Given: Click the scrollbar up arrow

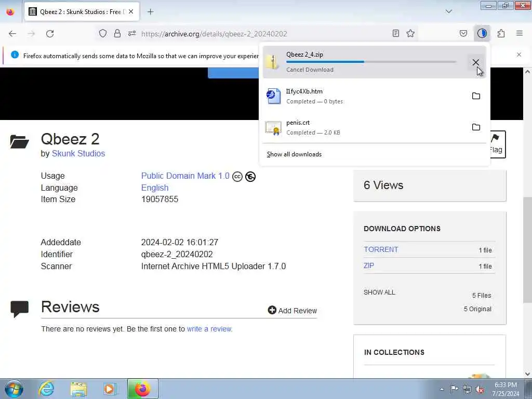Looking at the screenshot, I should [527, 72].
